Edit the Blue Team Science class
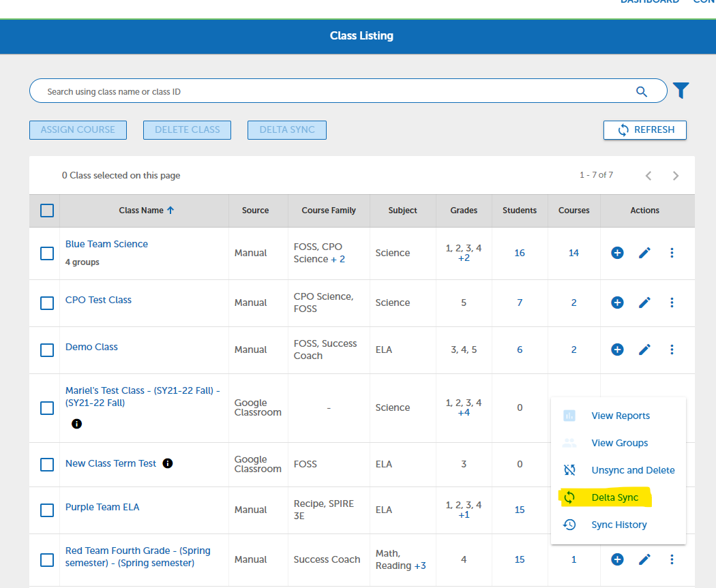This screenshot has height=588, width=716. (x=645, y=253)
